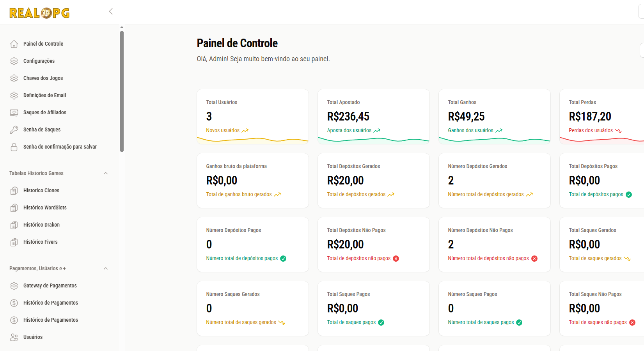Open the Histórico WordSlots page
The width and height of the screenshot is (644, 351).
click(x=45, y=207)
